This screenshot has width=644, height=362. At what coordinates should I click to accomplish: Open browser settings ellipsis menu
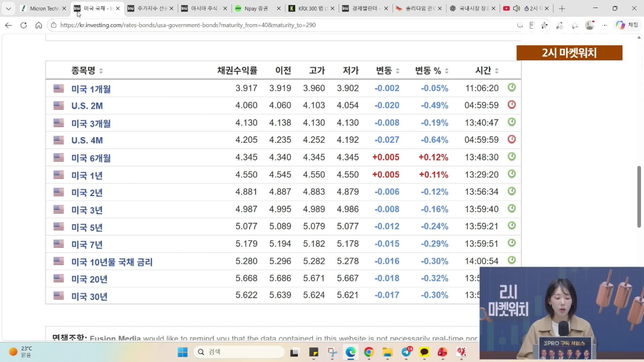coord(604,25)
